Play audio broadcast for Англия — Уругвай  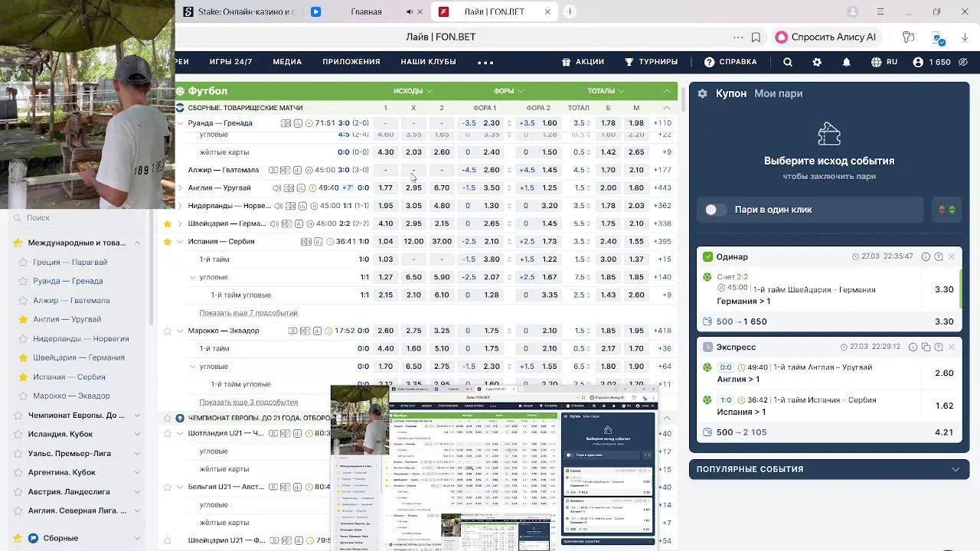277,188
